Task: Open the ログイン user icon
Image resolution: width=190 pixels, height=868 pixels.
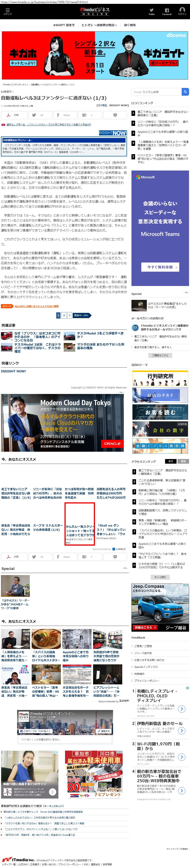Action: [182, 12]
